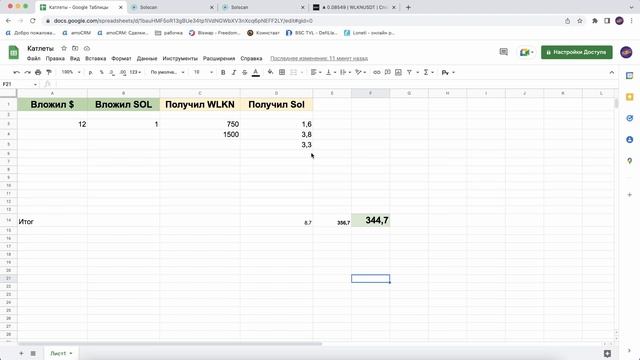
Task: Open Contacts in side panel
Action: [x=629, y=139]
